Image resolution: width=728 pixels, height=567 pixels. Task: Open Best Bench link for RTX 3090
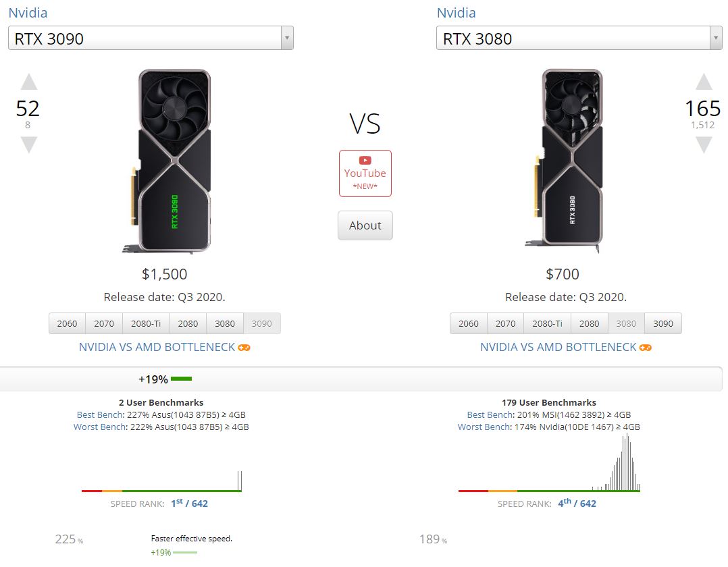coord(99,414)
